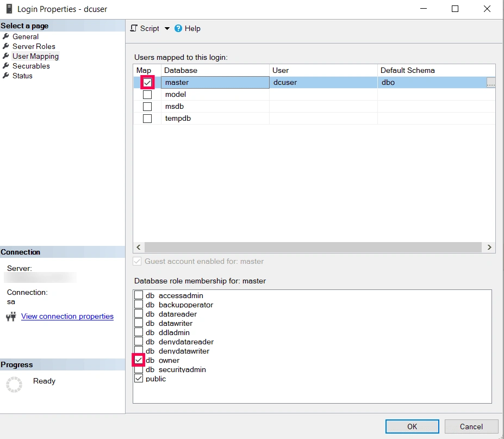
Task: Click the horizontal scrollbar track
Action: pyautogui.click(x=313, y=247)
